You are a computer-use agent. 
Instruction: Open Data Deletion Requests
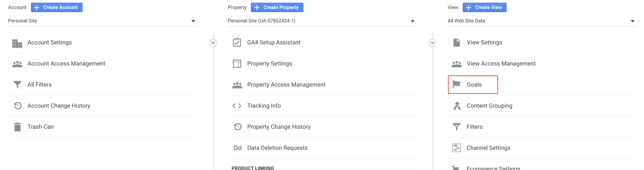point(277,148)
